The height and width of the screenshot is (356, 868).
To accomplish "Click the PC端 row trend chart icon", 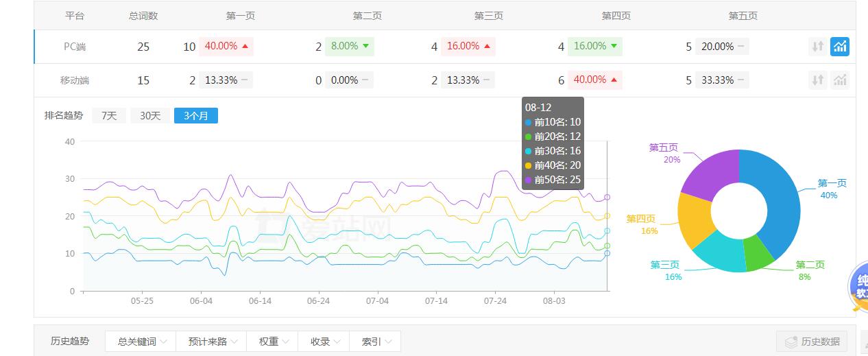I will [x=839, y=47].
